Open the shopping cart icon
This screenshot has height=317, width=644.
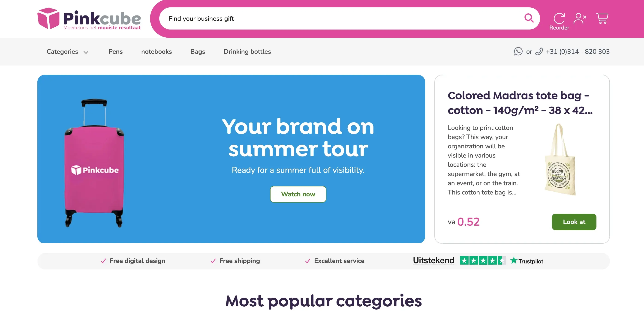pyautogui.click(x=602, y=18)
